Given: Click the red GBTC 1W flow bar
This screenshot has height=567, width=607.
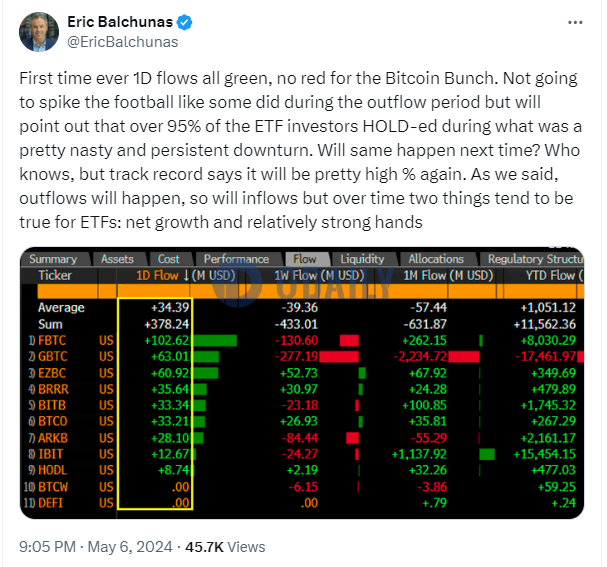Looking at the screenshot, I should point(339,356).
